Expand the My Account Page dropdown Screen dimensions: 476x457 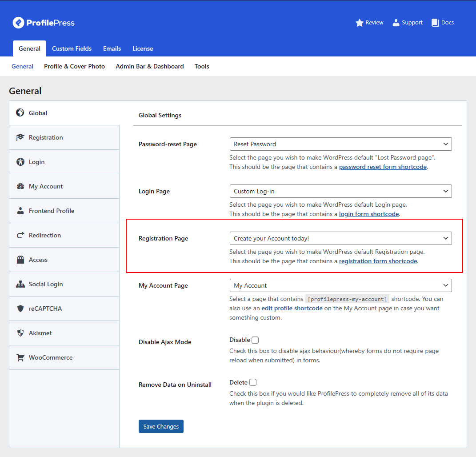coord(340,285)
